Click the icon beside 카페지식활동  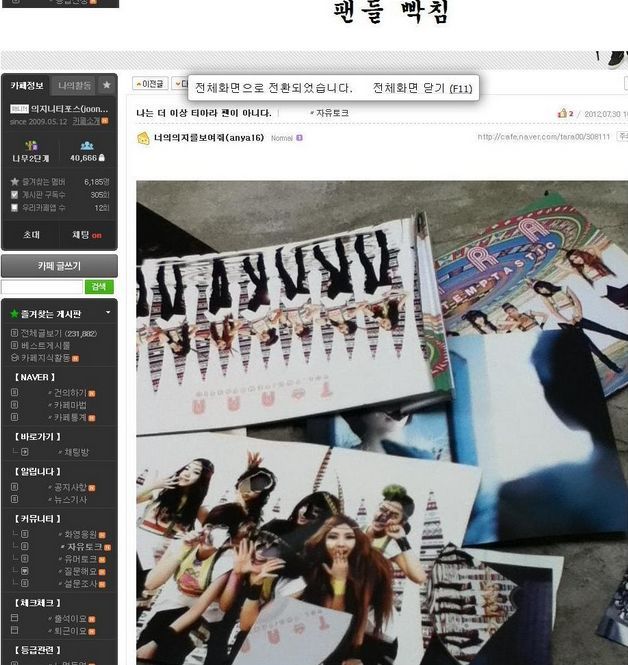(14, 358)
